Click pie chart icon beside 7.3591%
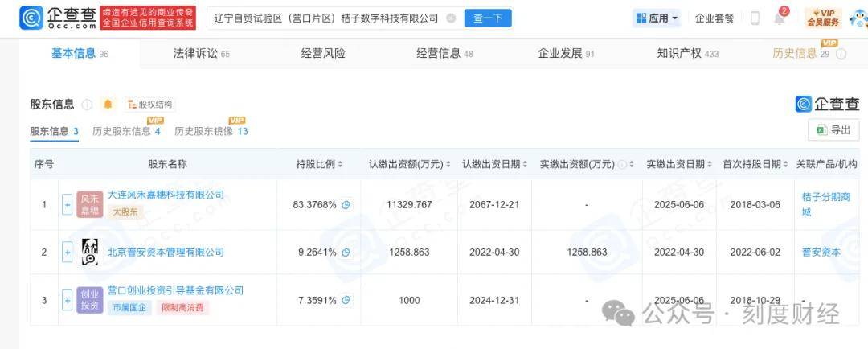 point(346,300)
